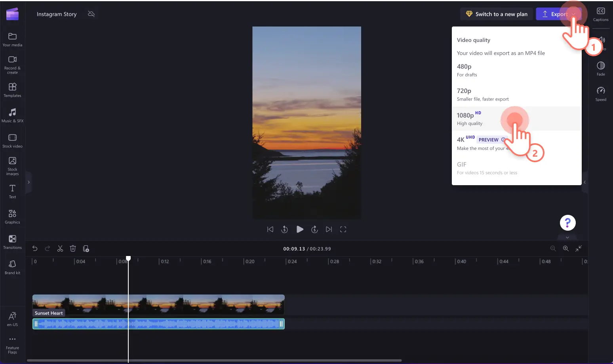The height and width of the screenshot is (364, 613).
Task: Delete clip with the trash icon
Action: [x=73, y=248]
